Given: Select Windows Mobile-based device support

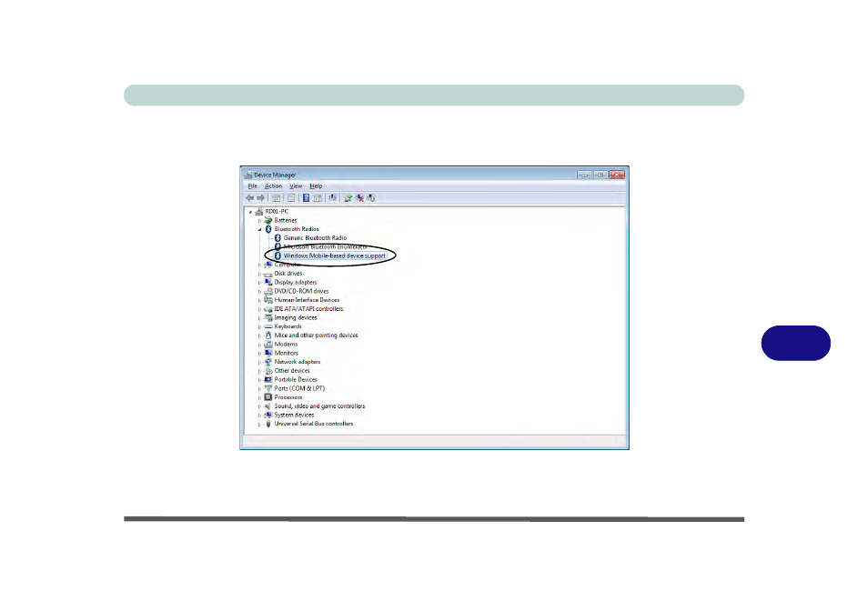Looking at the screenshot, I should [334, 256].
